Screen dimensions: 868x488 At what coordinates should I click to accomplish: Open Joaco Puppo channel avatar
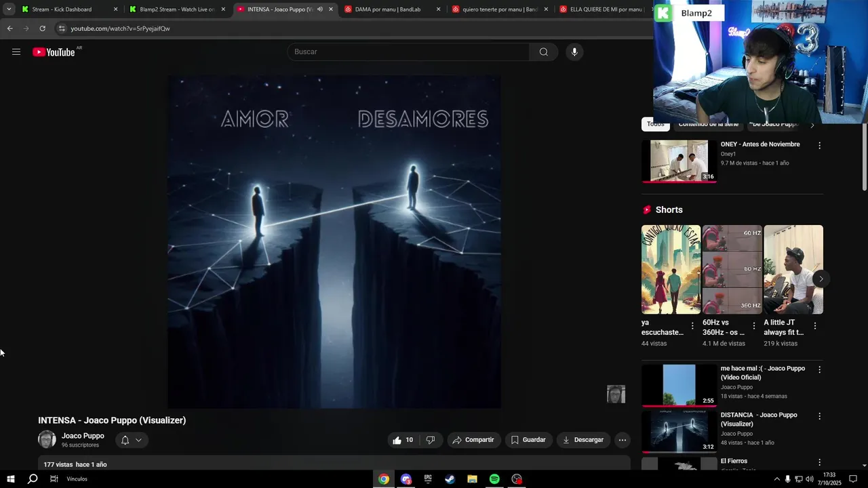pos(47,440)
